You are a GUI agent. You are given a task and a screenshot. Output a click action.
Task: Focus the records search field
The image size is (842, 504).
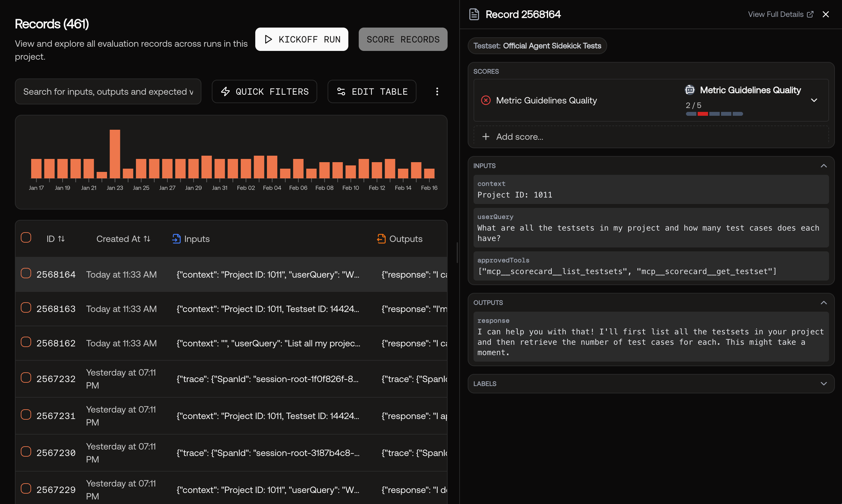tap(108, 92)
